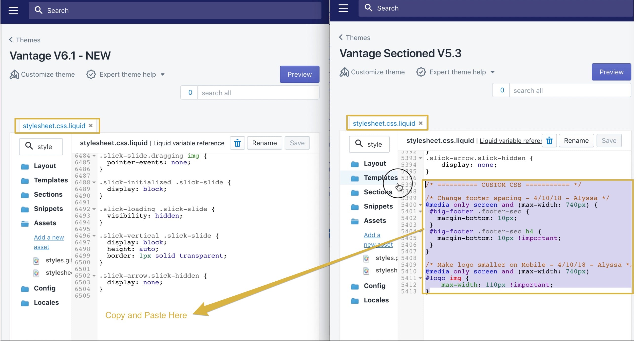Collapse code fold at line 6502
The width and height of the screenshot is (644, 341).
(94, 276)
